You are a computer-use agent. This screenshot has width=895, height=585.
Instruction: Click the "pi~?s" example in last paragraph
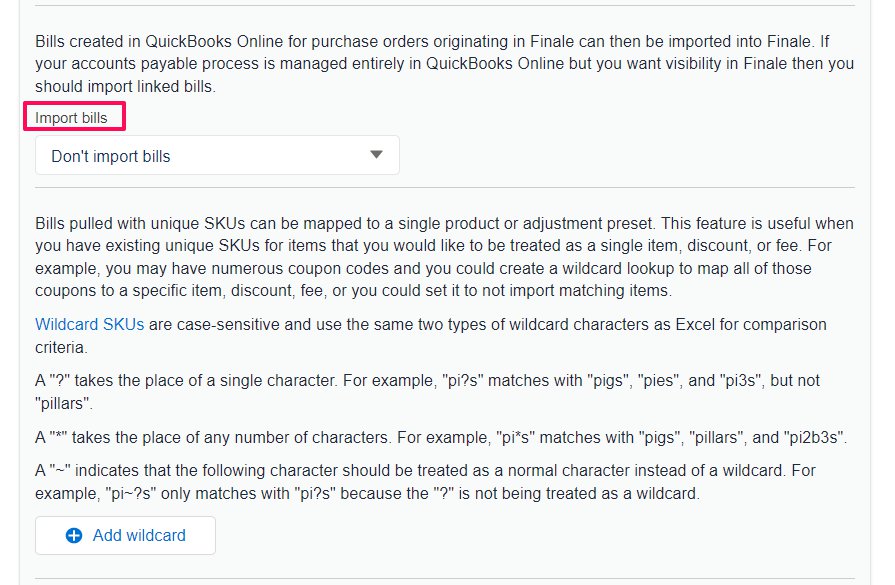(130, 493)
